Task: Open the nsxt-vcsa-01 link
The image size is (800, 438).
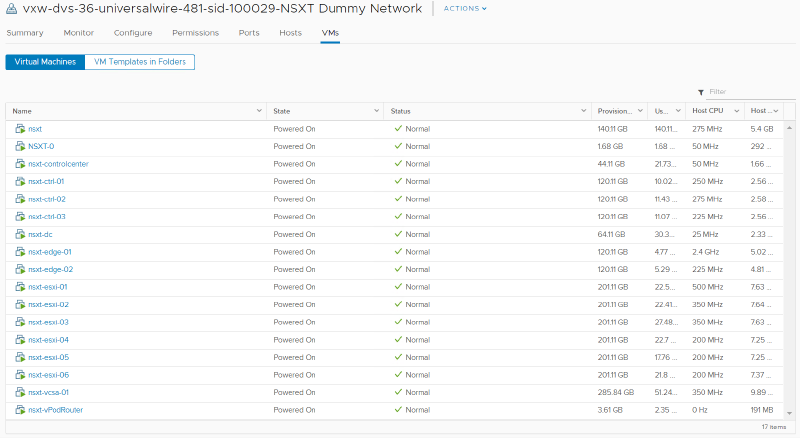Action: click(x=48, y=392)
